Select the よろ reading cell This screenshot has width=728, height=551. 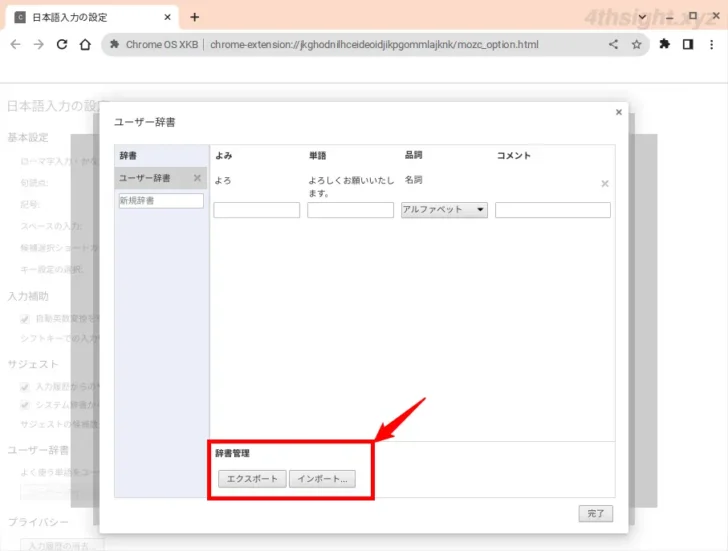pos(223,180)
